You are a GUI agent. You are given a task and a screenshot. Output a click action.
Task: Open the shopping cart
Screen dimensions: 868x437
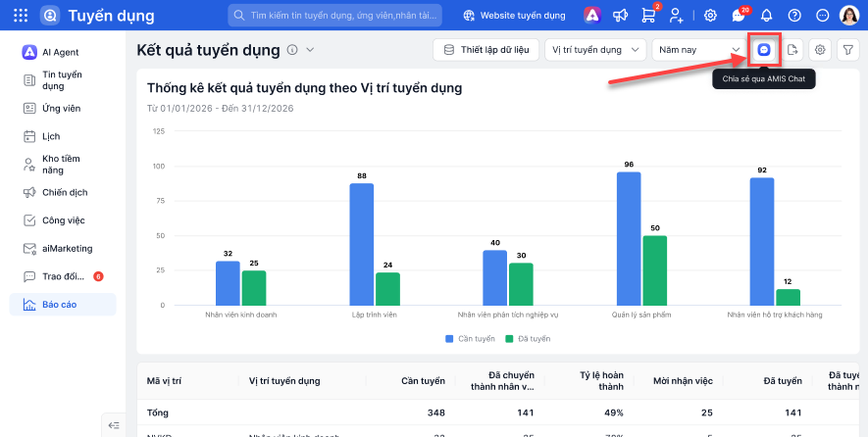click(648, 16)
